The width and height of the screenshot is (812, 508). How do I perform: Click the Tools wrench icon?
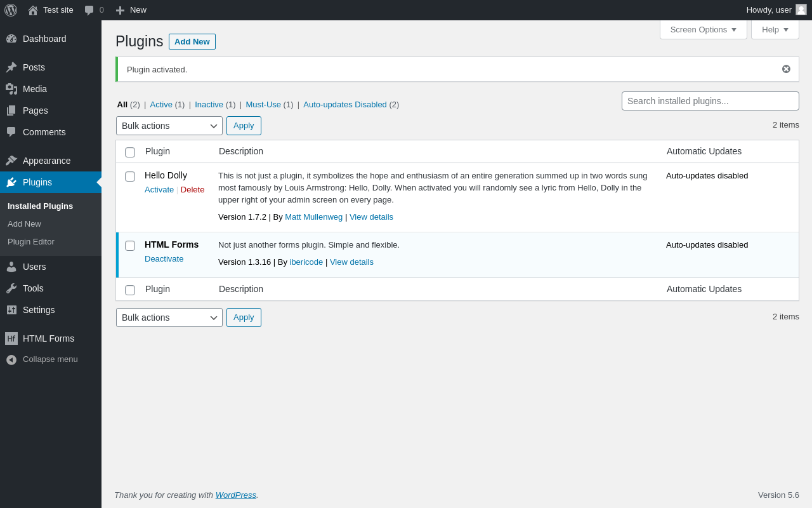[11, 288]
